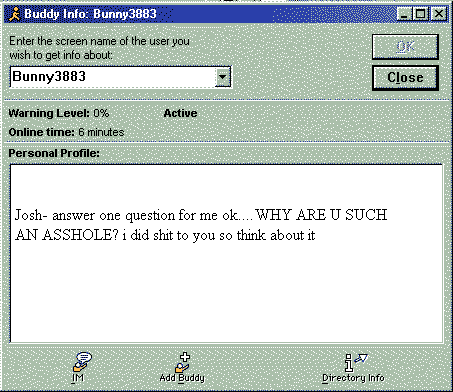Close the Buddy Info dialog with Close button
The image size is (453, 392).
pyautogui.click(x=405, y=78)
